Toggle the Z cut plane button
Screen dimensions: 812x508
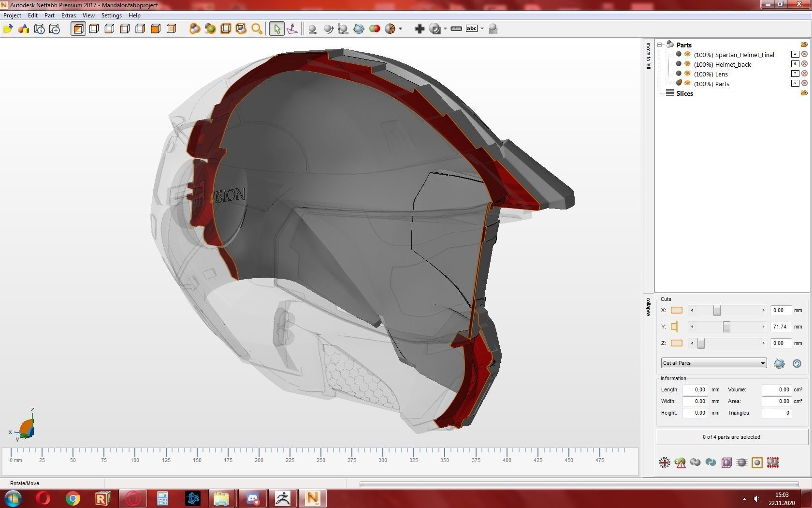click(677, 343)
